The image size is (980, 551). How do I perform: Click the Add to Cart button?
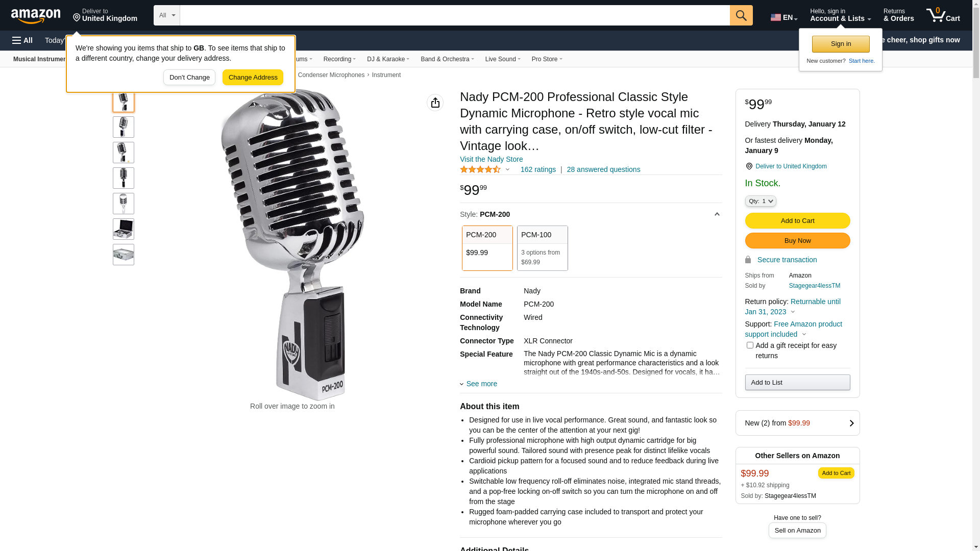pos(797,220)
